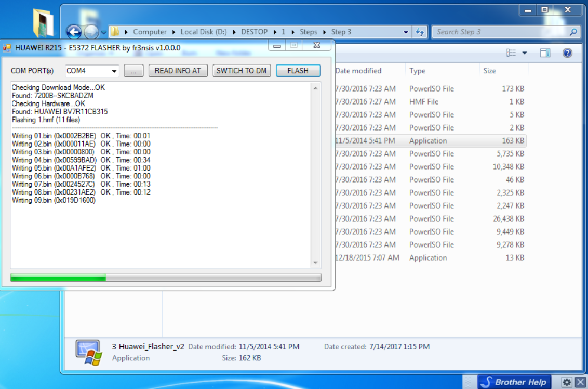Click inside the Search Step 3 box

coord(499,32)
